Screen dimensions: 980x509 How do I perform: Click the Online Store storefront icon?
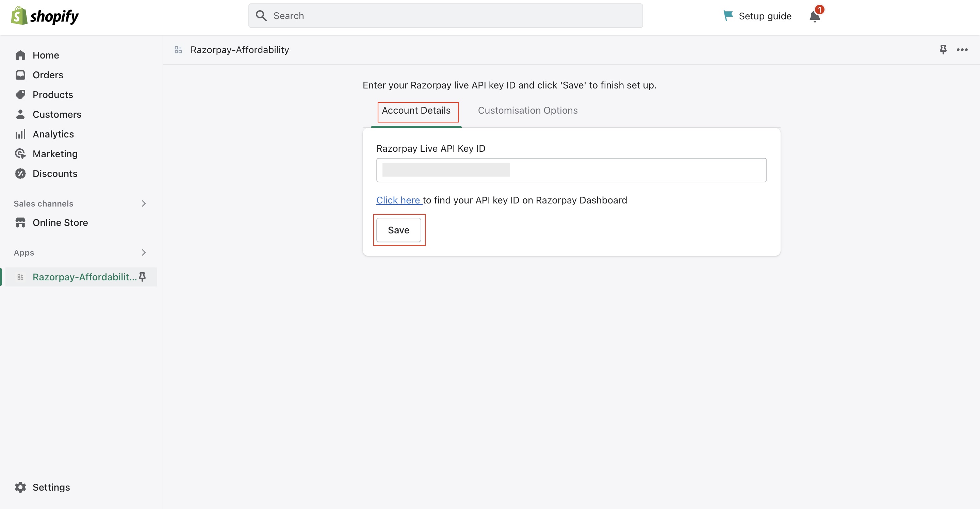[x=20, y=223]
